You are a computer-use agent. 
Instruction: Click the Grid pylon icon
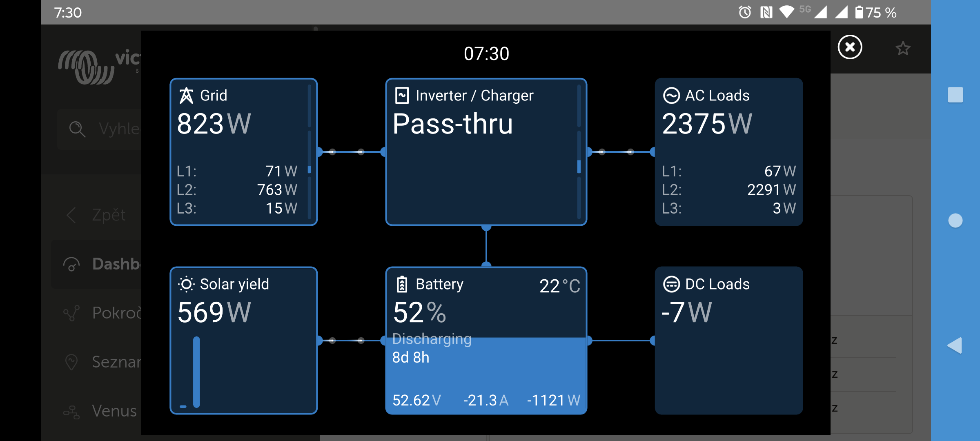tap(186, 96)
